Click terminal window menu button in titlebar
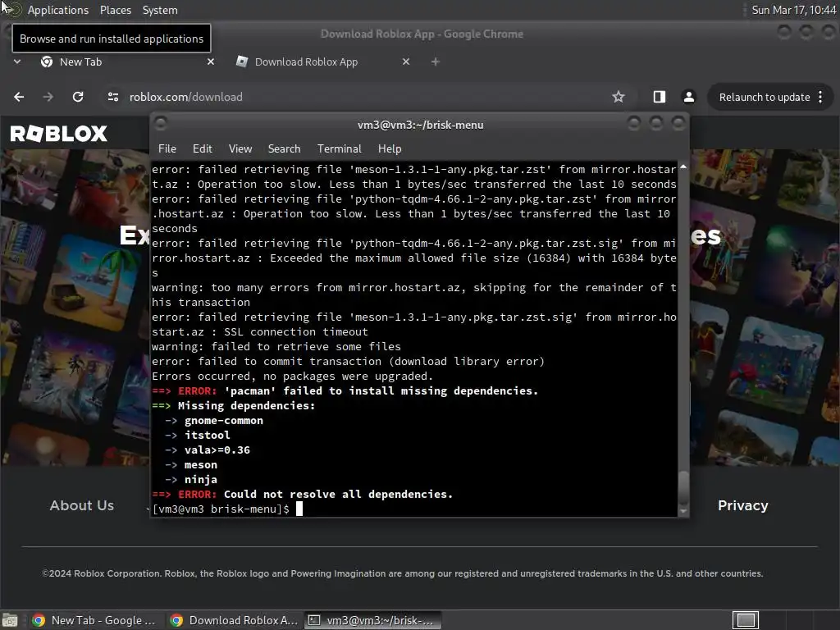 coord(161,124)
